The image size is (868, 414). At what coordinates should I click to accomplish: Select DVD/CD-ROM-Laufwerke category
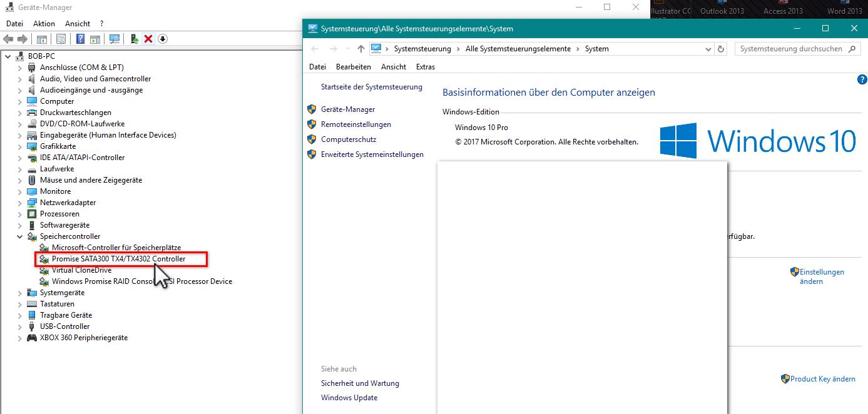point(82,124)
